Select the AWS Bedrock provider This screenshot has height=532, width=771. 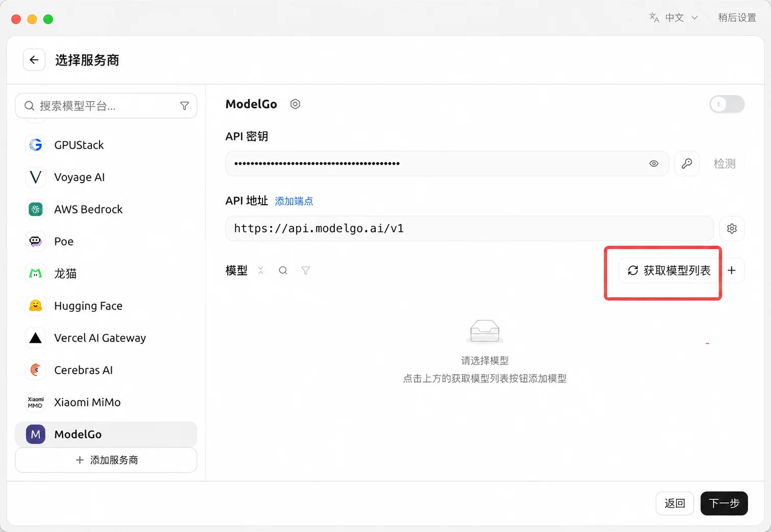pos(106,209)
